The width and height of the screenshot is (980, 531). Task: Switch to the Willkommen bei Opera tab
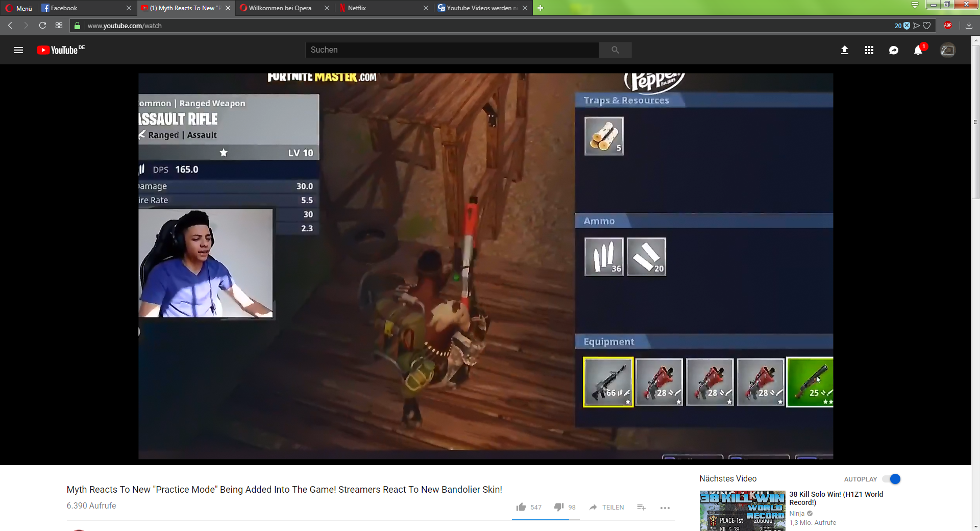point(283,8)
